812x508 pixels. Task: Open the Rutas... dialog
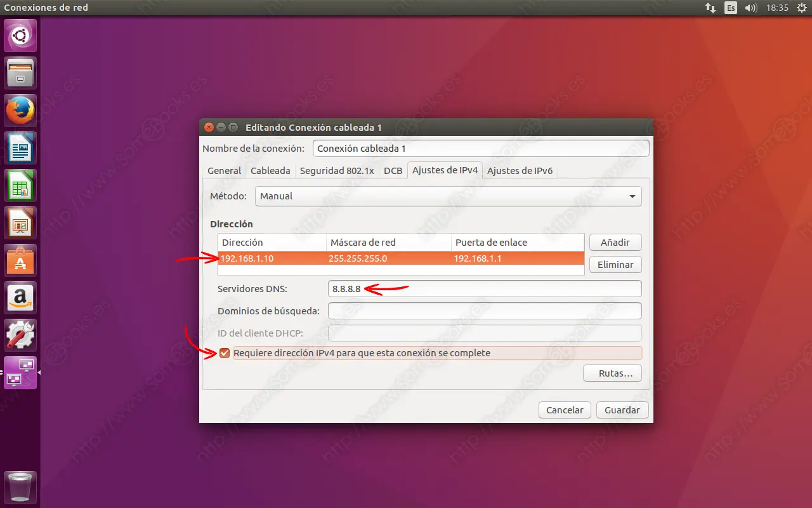tap(612, 373)
